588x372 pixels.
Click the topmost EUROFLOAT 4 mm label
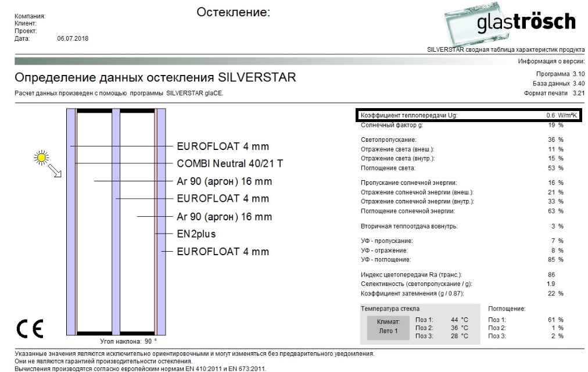point(223,146)
